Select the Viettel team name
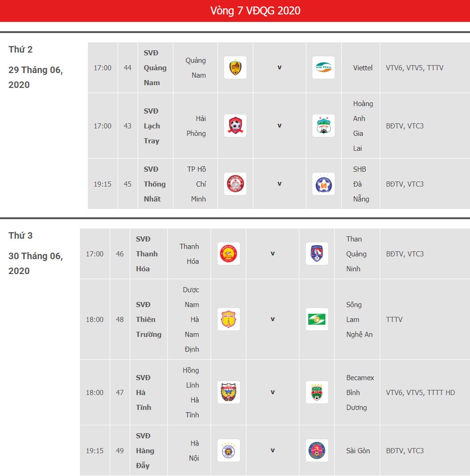470x476 pixels. pos(363,67)
